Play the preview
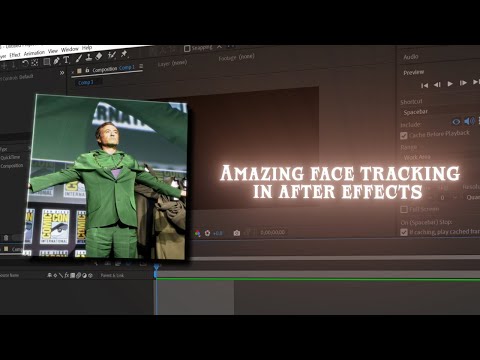 450,84
